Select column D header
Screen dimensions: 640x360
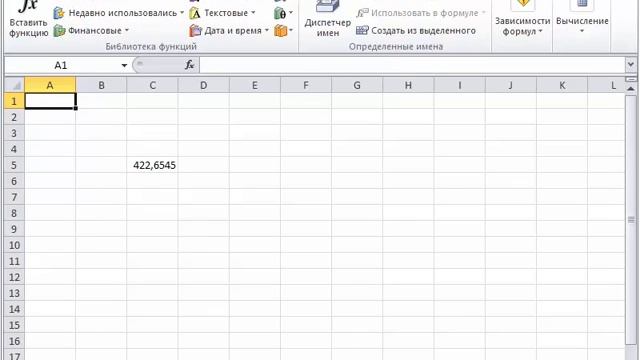point(203,85)
